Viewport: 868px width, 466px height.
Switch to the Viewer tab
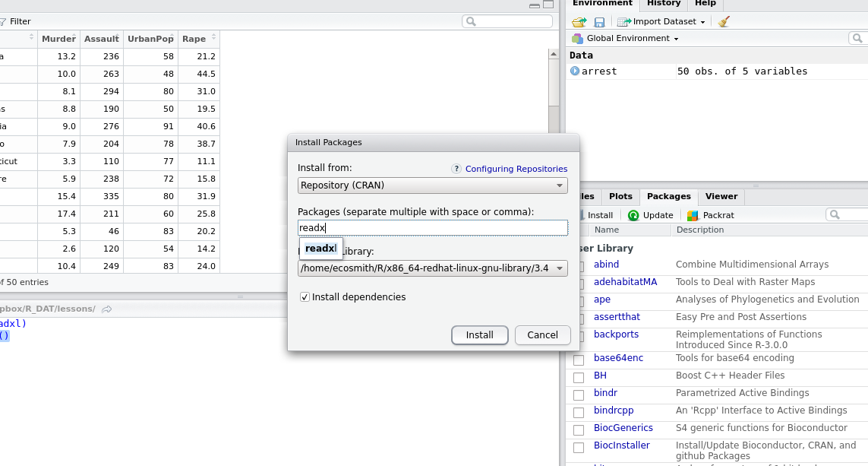pos(721,196)
